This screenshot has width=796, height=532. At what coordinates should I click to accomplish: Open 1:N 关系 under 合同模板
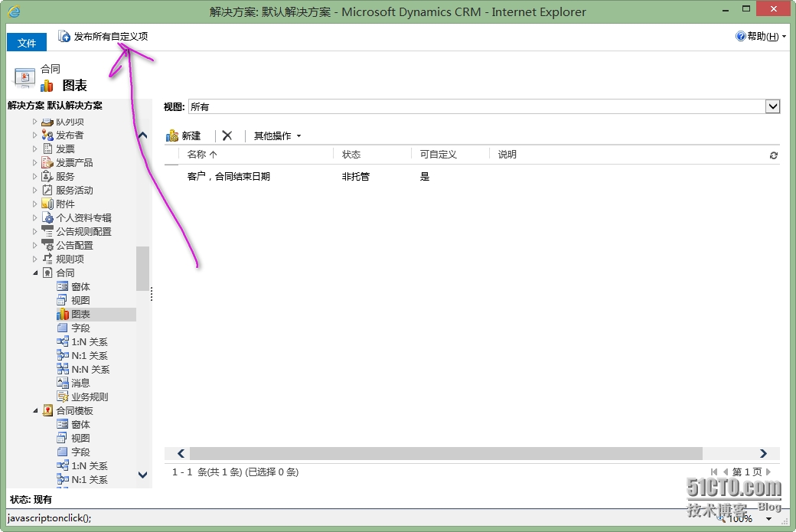[x=82, y=465]
